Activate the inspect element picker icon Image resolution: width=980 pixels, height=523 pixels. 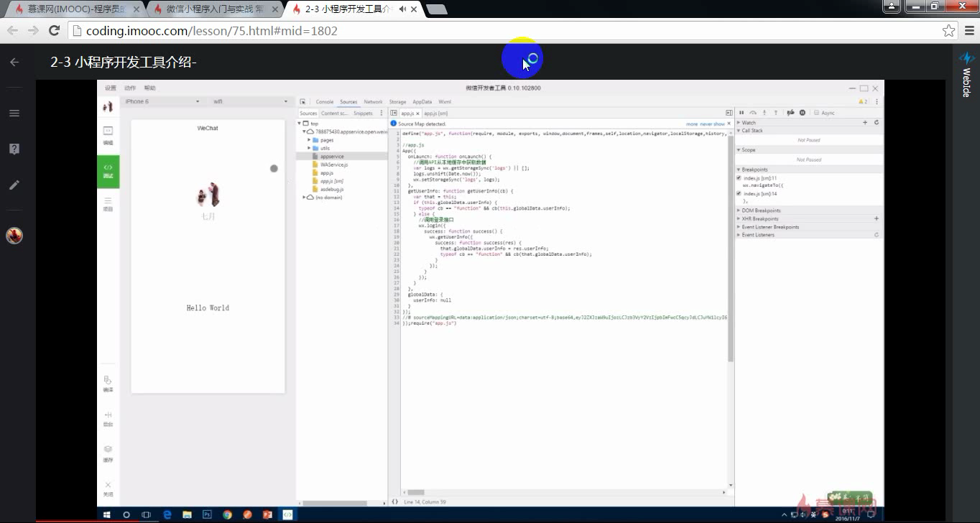click(x=303, y=102)
